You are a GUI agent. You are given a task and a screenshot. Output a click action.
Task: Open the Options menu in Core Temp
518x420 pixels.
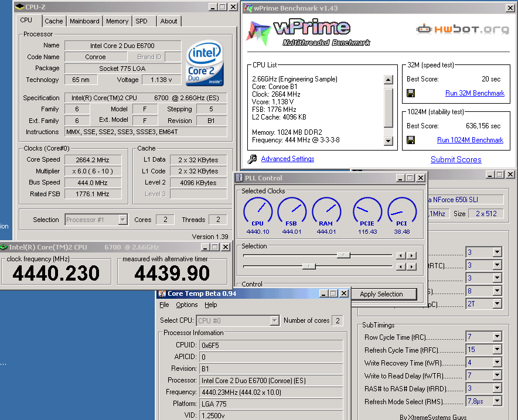click(x=187, y=305)
